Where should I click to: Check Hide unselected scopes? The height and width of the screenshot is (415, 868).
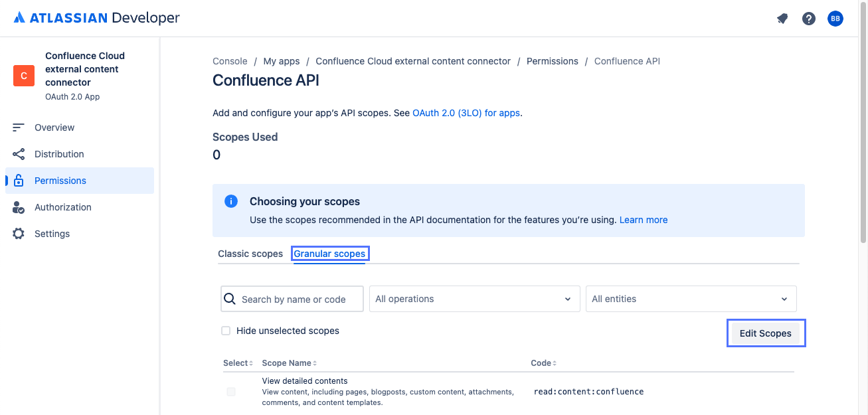pos(226,331)
